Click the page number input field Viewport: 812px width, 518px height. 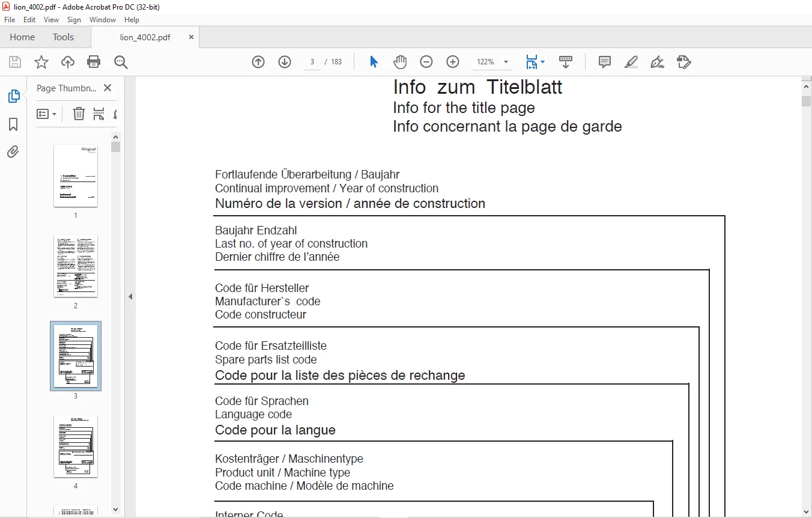point(312,62)
